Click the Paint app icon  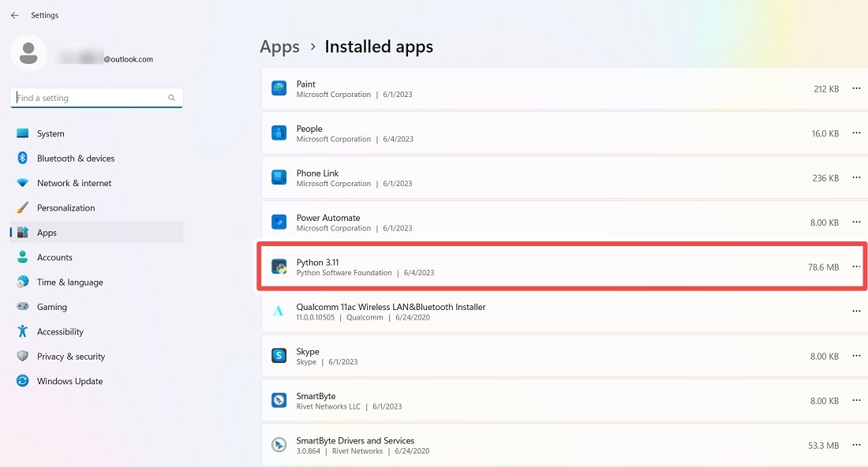(x=279, y=88)
